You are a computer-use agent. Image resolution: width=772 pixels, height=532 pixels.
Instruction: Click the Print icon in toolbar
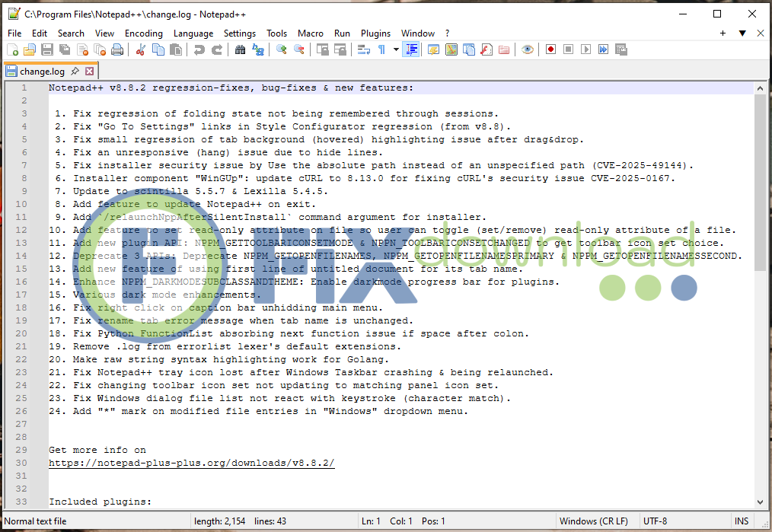[x=117, y=50]
